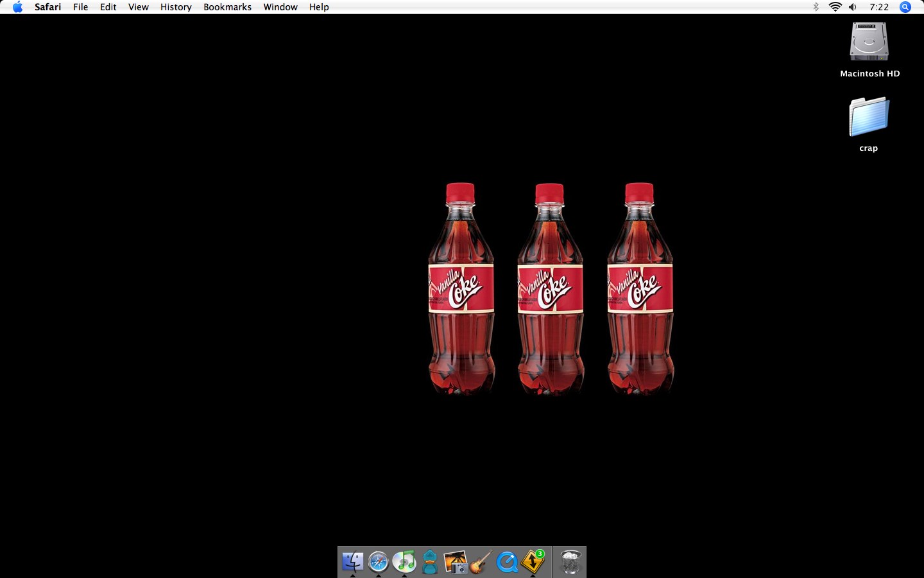The image size is (924, 578).
Task: Click Safari compass icon in the Dock
Action: [x=379, y=562]
